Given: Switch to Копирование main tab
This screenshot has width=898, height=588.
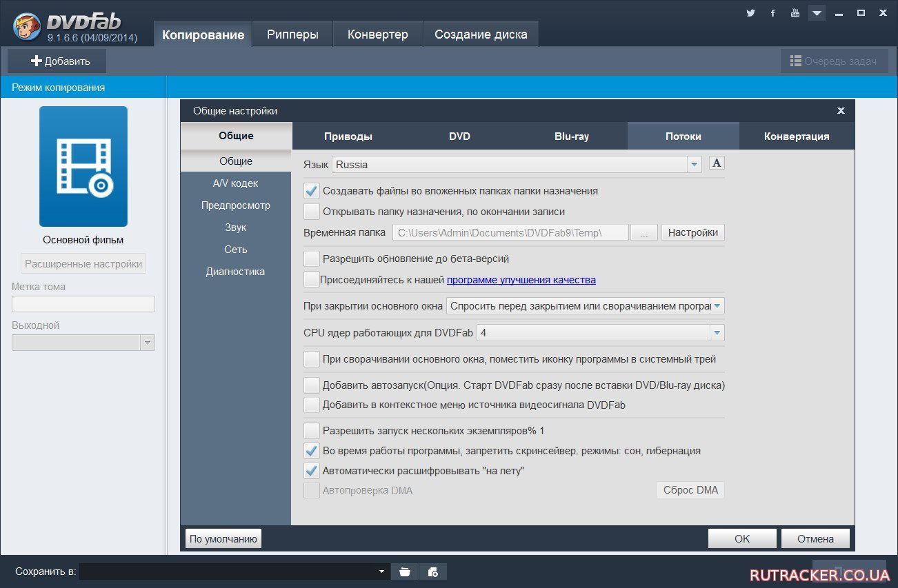Looking at the screenshot, I should [x=203, y=34].
